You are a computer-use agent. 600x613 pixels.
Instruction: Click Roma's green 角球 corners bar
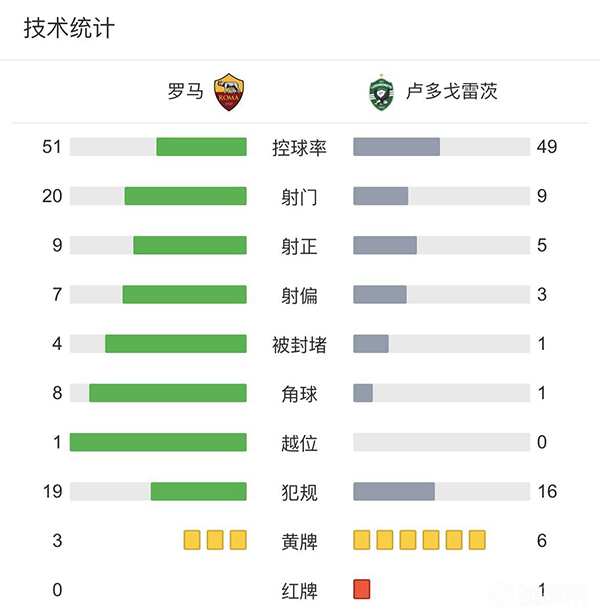click(x=167, y=393)
